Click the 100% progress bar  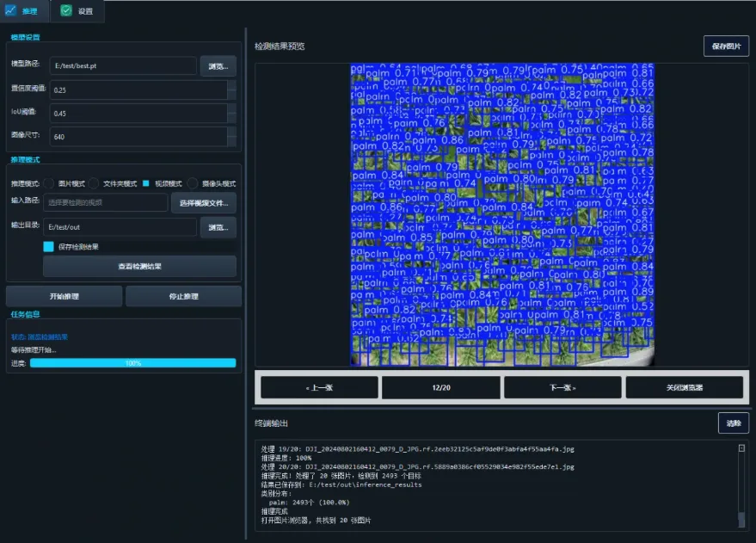[132, 363]
